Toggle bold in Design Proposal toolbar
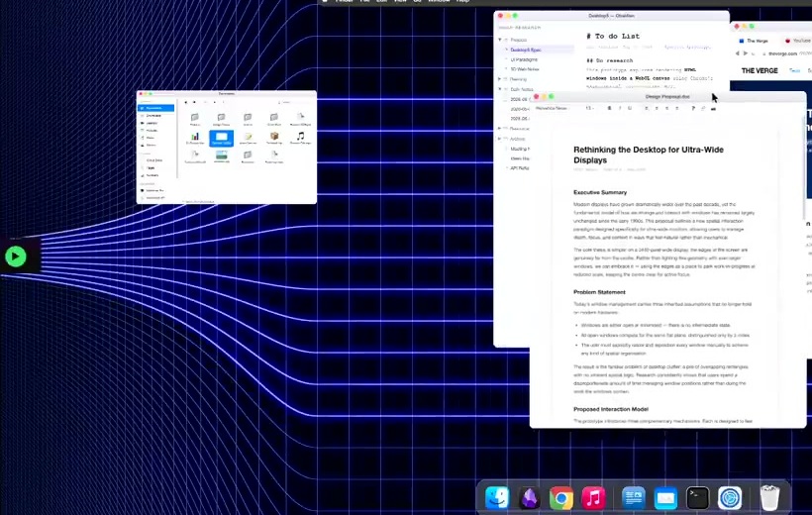This screenshot has width=812, height=515. 609,108
